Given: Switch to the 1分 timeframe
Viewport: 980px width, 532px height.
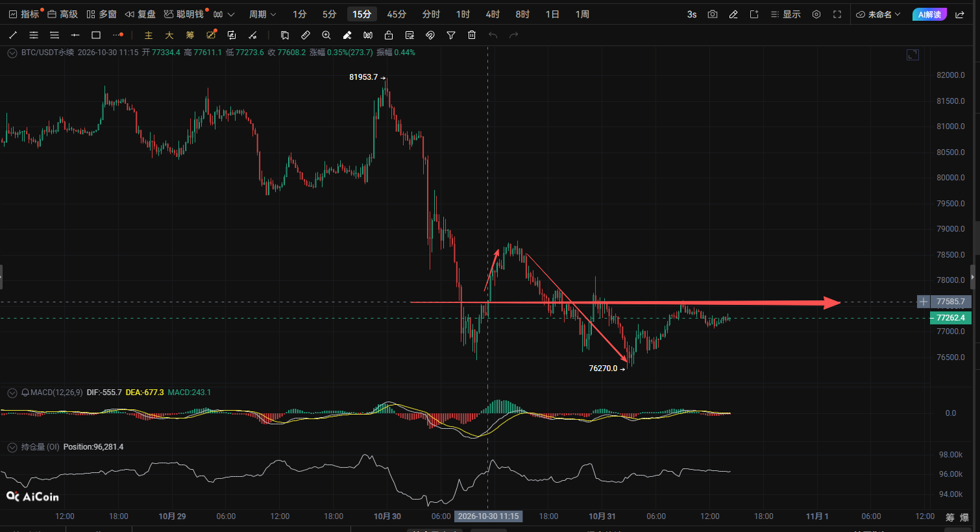Looking at the screenshot, I should (299, 14).
